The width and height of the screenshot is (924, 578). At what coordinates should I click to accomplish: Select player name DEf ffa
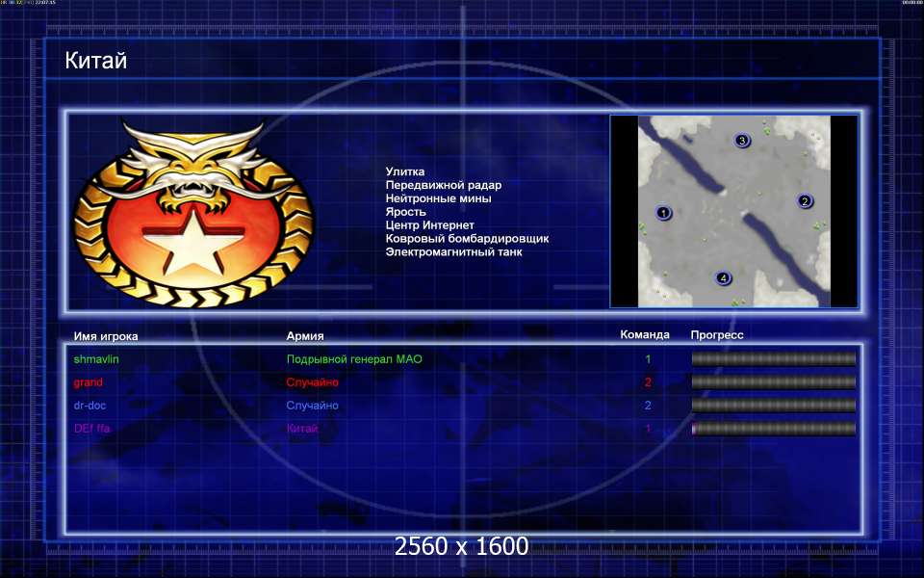point(92,428)
